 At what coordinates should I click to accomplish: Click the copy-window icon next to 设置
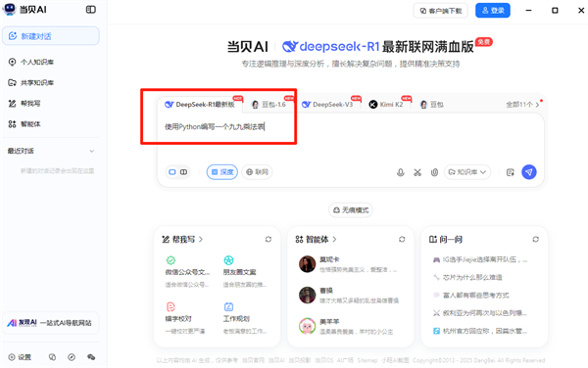pos(52,357)
